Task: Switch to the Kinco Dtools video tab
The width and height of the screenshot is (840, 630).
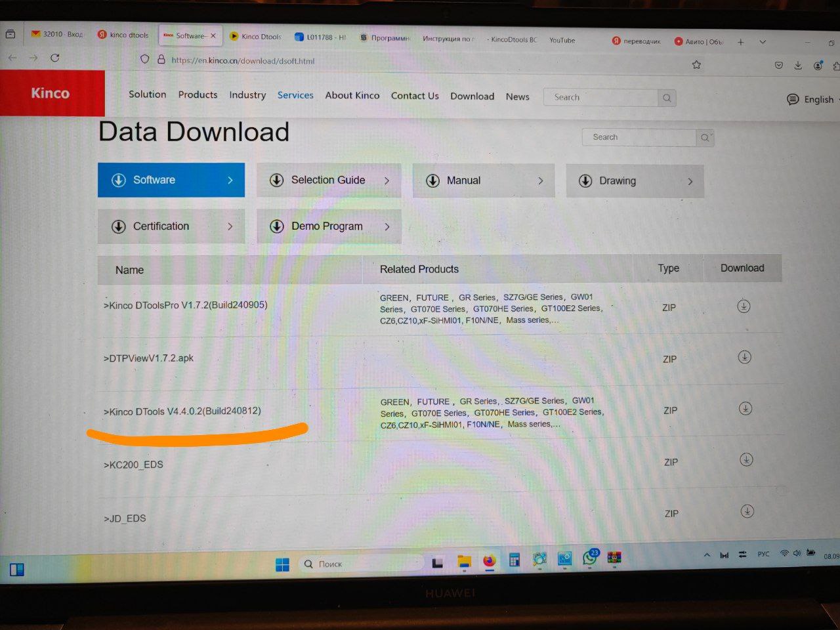Action: [x=256, y=37]
